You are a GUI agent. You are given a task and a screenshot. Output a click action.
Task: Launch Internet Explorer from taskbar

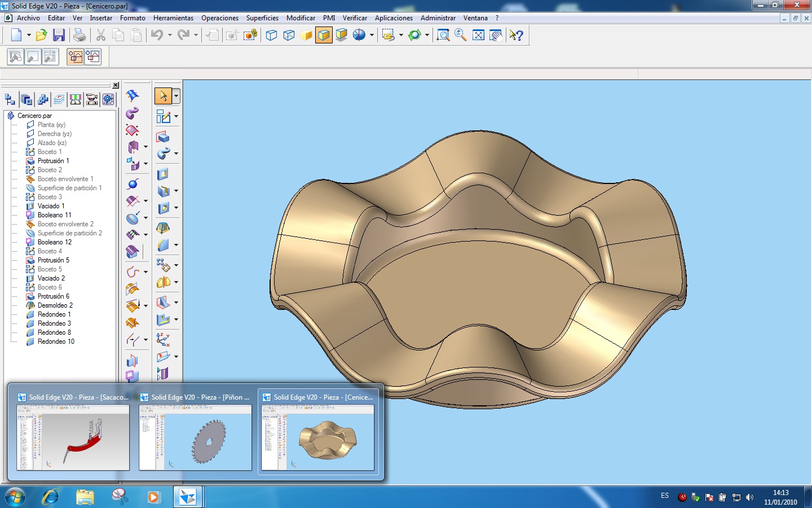50,497
